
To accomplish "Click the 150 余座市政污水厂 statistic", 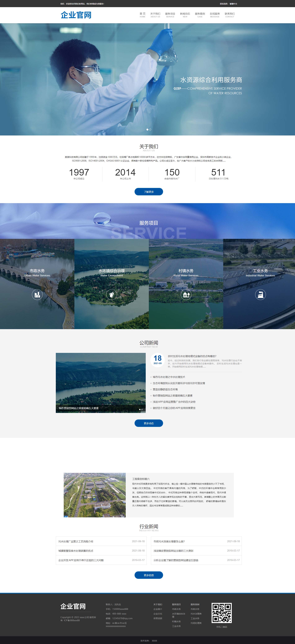I will (172, 174).
